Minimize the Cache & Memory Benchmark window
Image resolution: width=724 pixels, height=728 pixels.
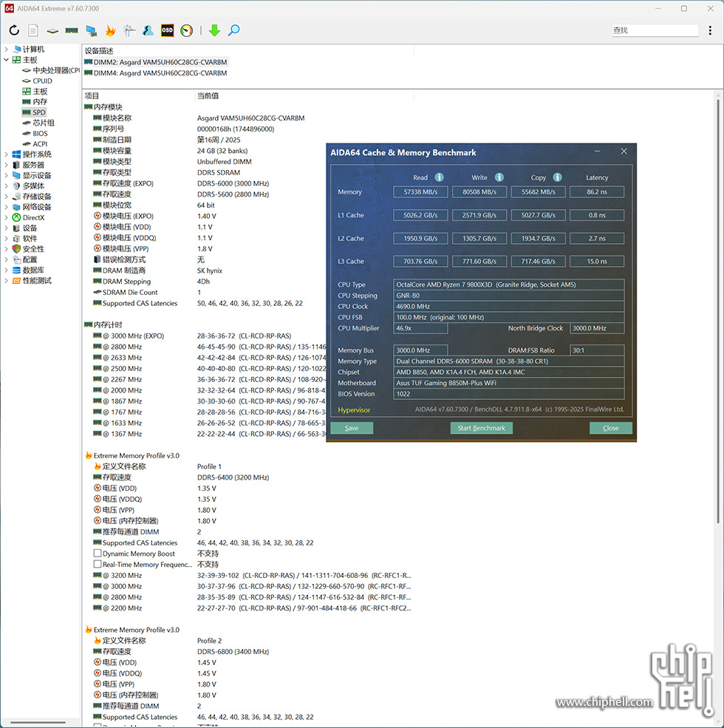point(597,152)
